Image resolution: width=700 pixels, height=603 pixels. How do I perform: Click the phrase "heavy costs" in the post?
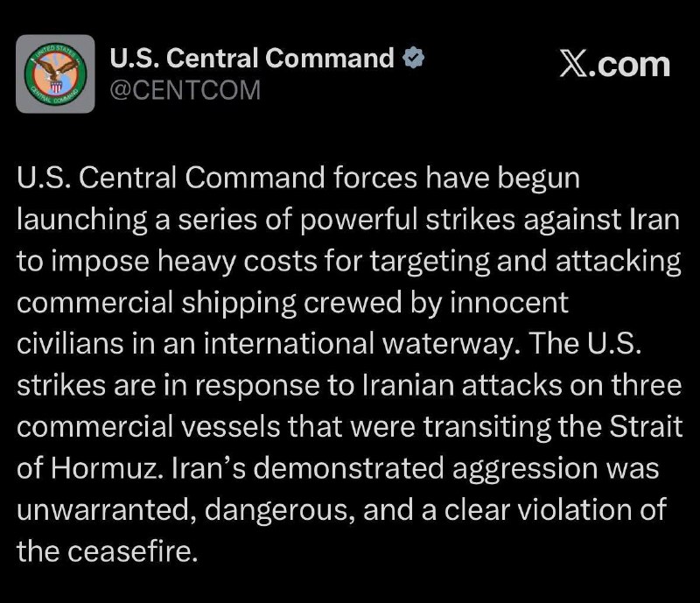237,261
